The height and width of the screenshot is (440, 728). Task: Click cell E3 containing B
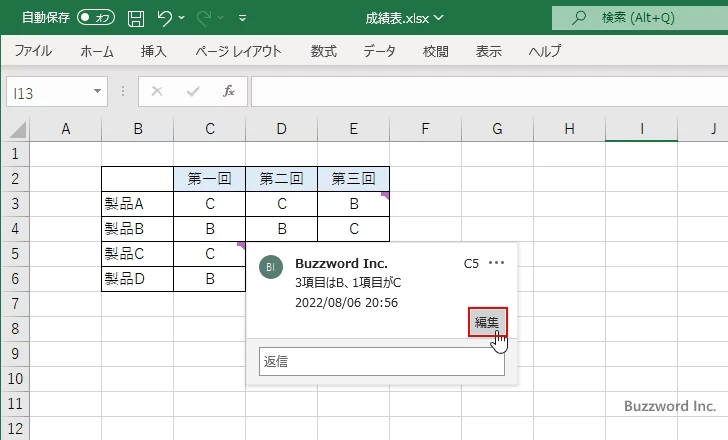pos(353,204)
